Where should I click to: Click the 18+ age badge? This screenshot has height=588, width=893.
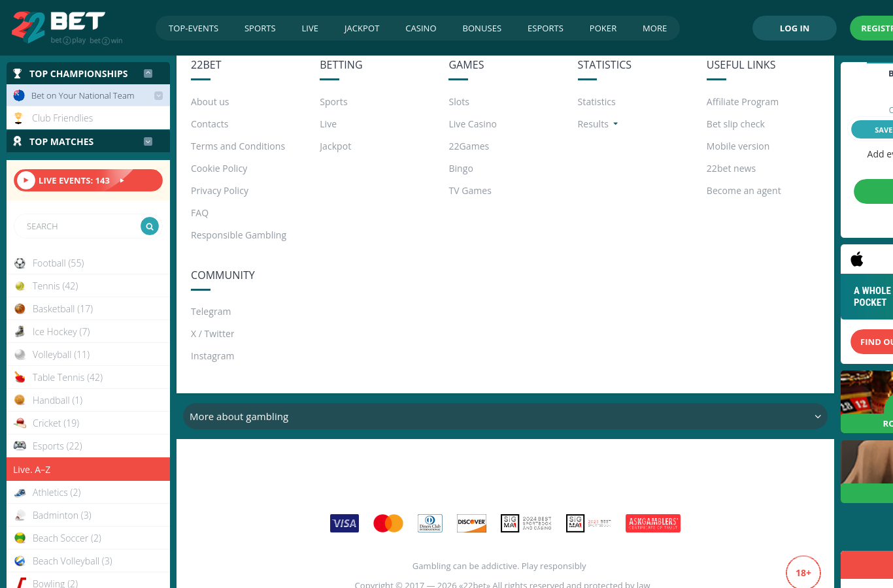[803, 572]
